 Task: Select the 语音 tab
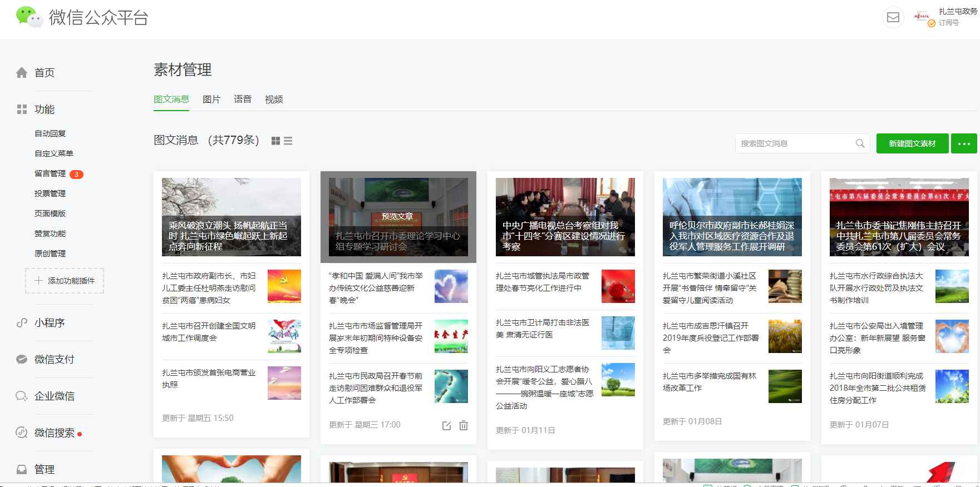243,100
